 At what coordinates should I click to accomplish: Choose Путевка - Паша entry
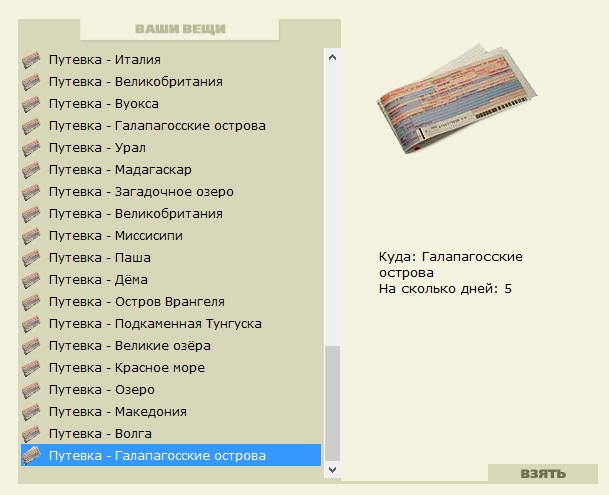point(171,258)
